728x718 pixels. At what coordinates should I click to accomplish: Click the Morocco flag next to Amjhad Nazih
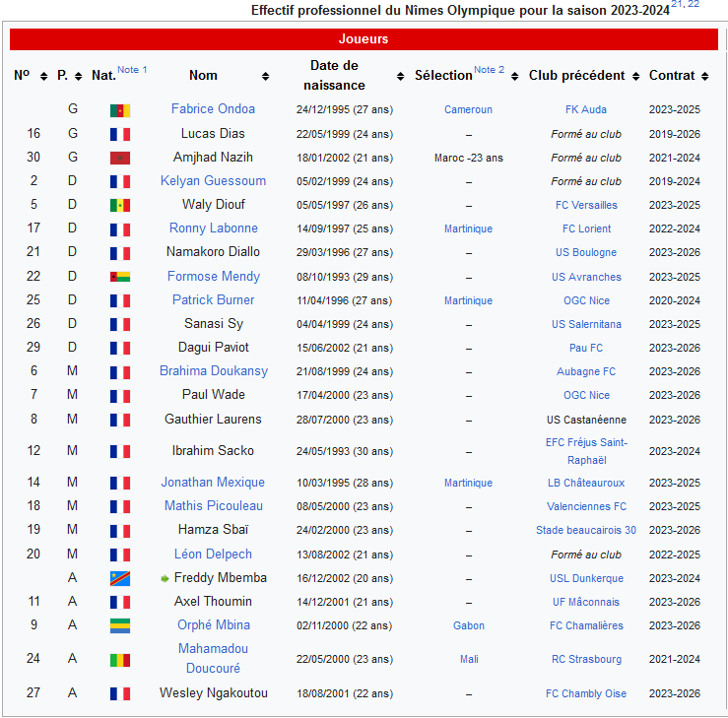(120, 158)
